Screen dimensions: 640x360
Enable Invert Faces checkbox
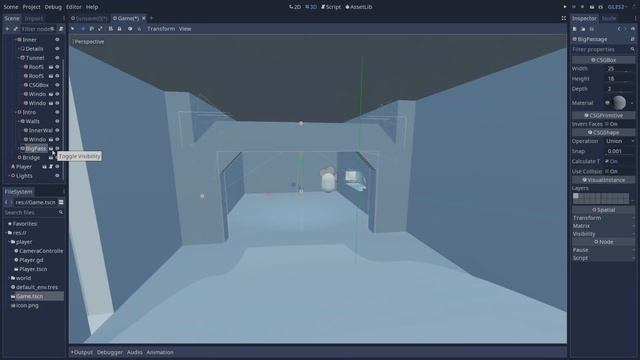click(x=607, y=124)
